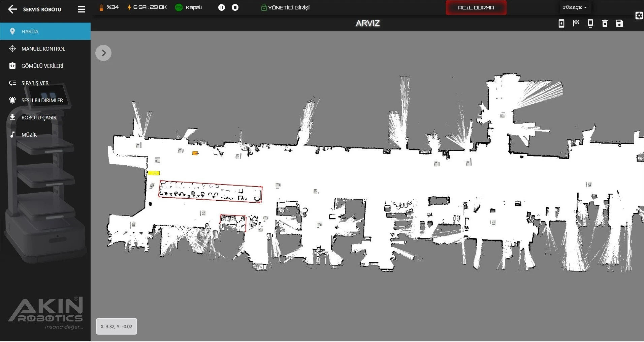Click the orange robot marker on the map
Image resolution: width=644 pixels, height=342 pixels.
(195, 153)
